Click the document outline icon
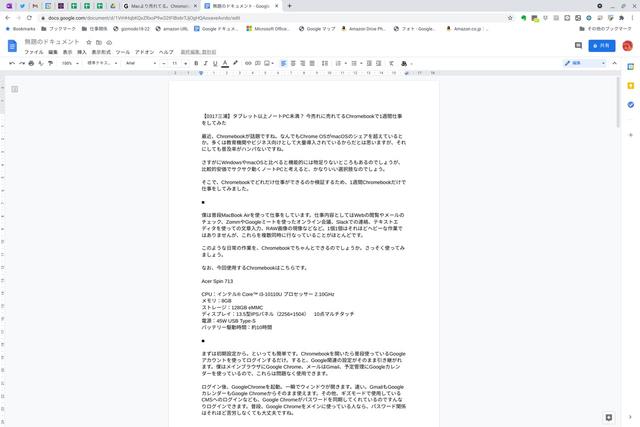Screen dimensions: 640x427 click(x=15, y=89)
